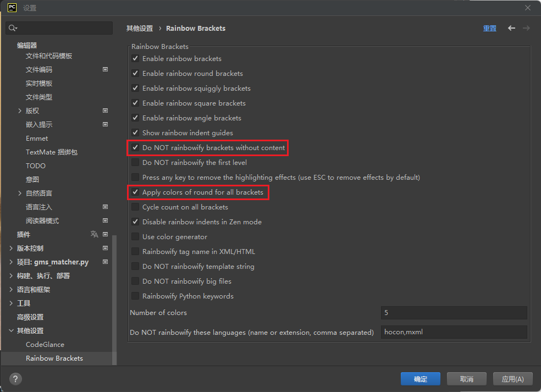The height and width of the screenshot is (392, 541).
Task: Select Rainbow Brackets in sidebar tree
Action: coord(54,358)
